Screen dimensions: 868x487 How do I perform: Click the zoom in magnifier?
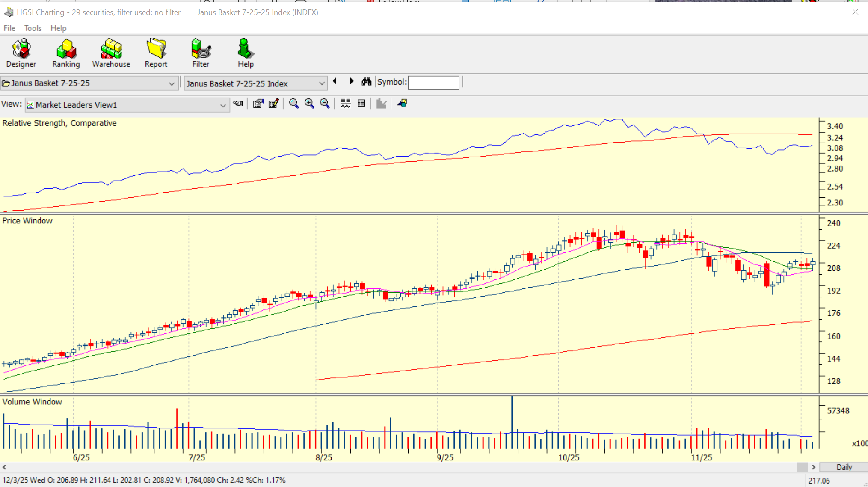tap(309, 104)
